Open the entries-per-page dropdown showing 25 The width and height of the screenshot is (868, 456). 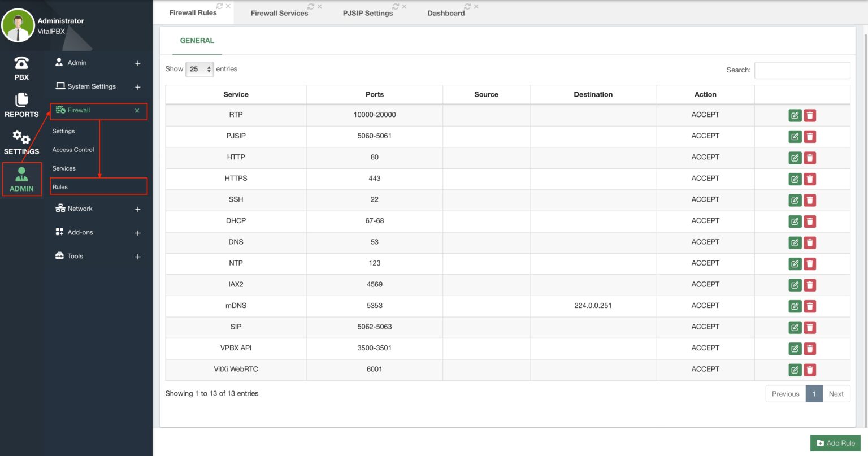tap(199, 69)
